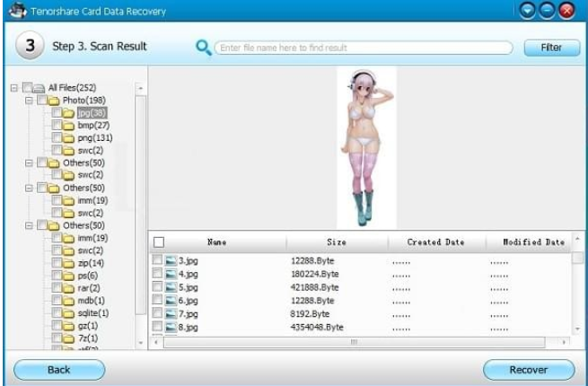
Task: Select the sqlite(1) tree label
Action: 93,313
